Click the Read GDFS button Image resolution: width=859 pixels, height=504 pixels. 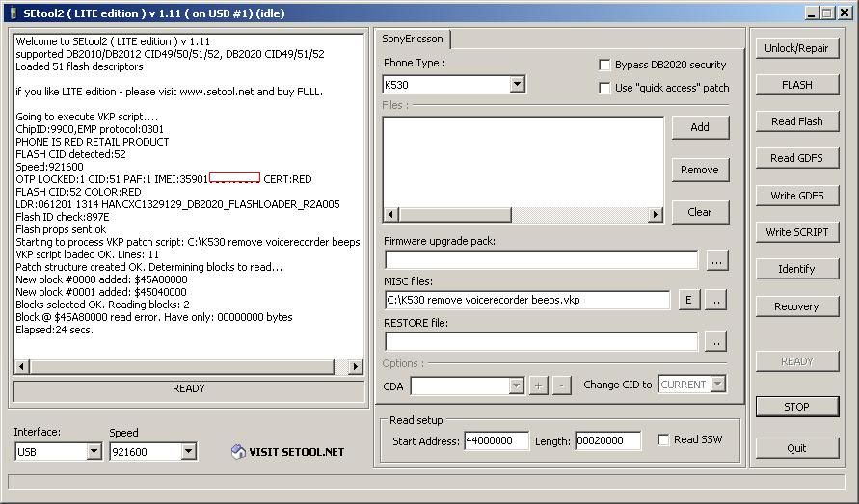click(x=796, y=158)
